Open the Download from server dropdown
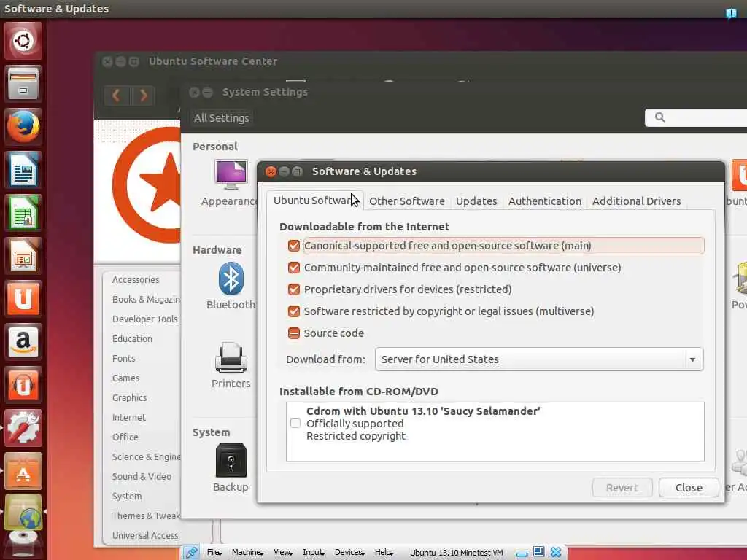747x560 pixels. [x=539, y=359]
